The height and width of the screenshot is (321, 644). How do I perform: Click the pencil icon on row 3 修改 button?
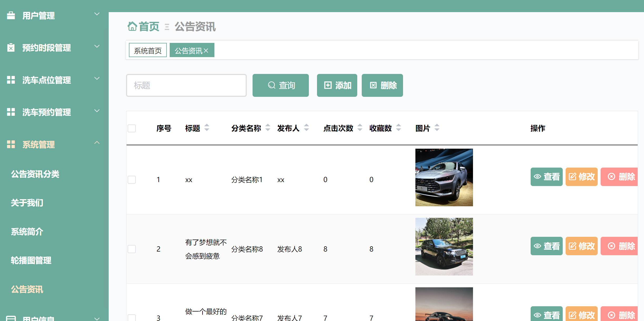[572, 315]
